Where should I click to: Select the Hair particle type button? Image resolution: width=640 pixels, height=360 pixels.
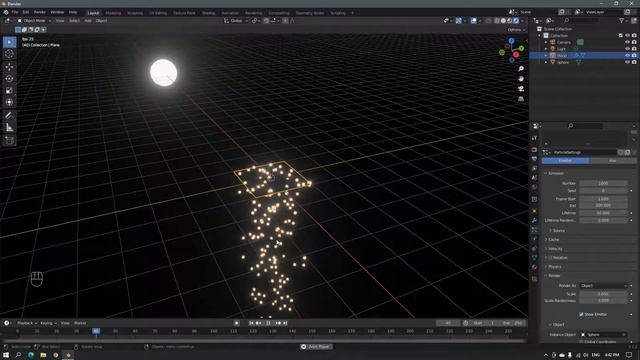pyautogui.click(x=613, y=161)
